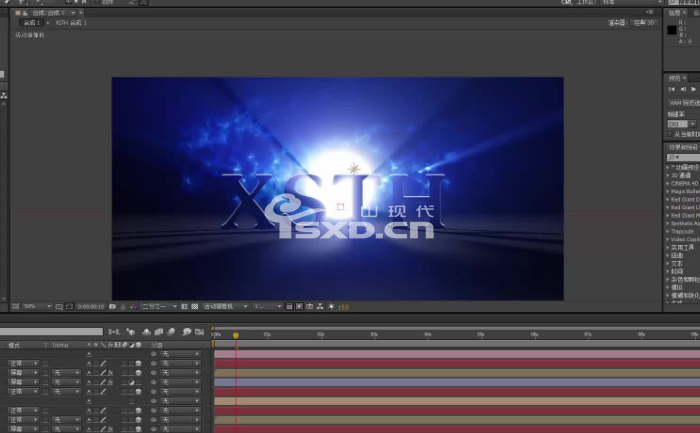Click the always preview this view icon
Viewport: 700px width, 433px height.
coord(16,306)
